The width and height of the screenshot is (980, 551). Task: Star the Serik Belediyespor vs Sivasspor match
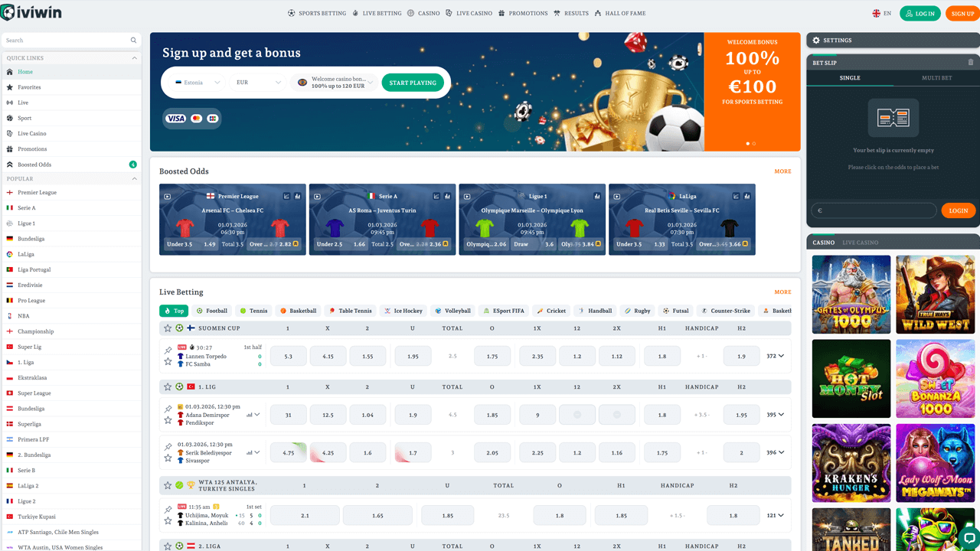(168, 458)
